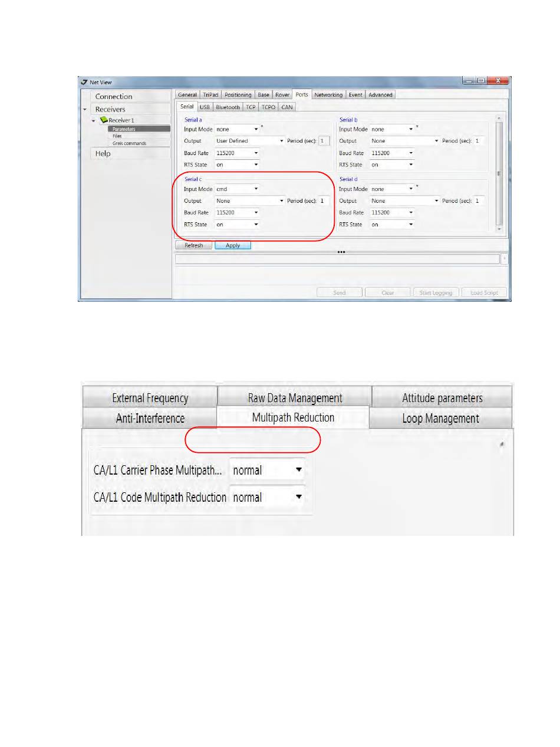Switch to the Networking tab
The image size is (560, 747).
click(328, 95)
